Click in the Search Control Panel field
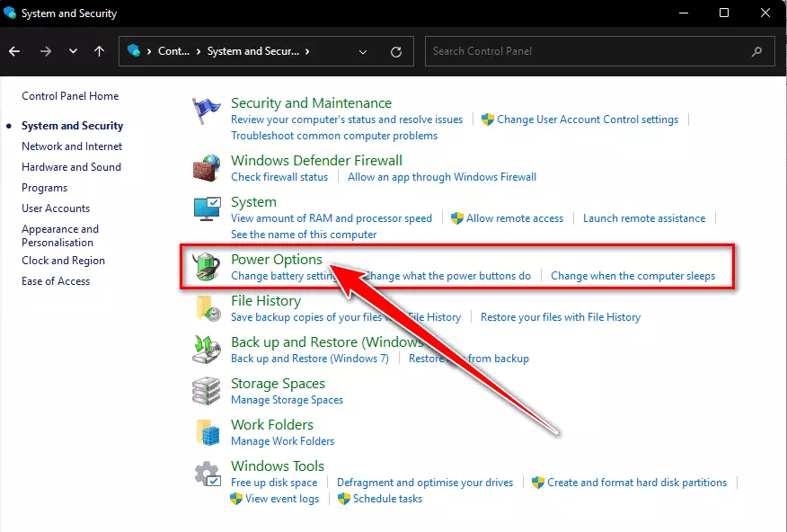Image resolution: width=787 pixels, height=532 pixels. [600, 51]
